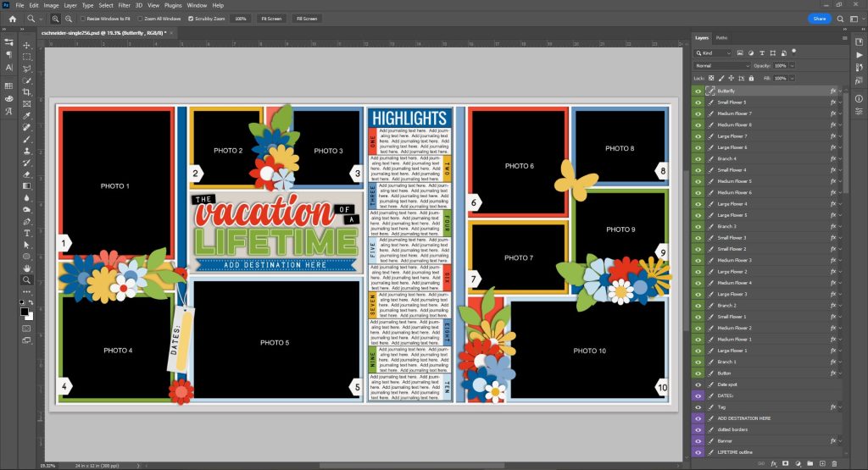The image size is (868, 470).
Task: Select the Move tool
Action: [x=27, y=45]
